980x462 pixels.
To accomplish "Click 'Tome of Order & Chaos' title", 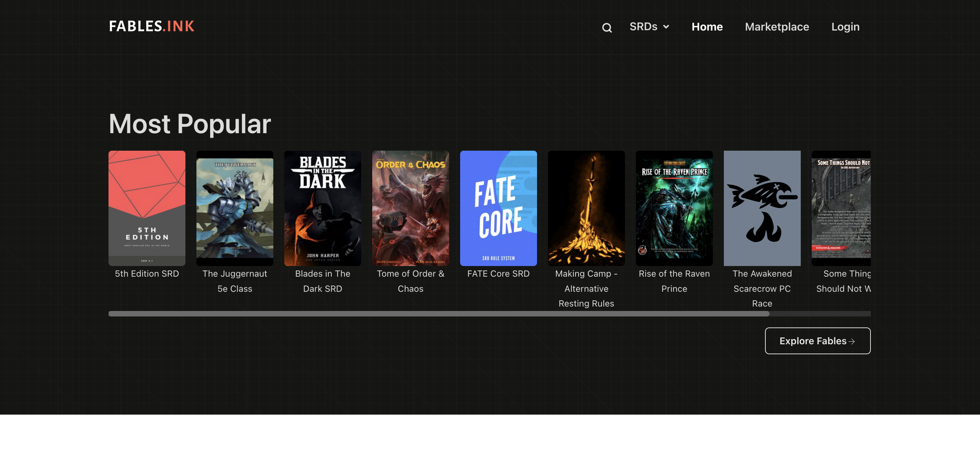I will [x=410, y=281].
